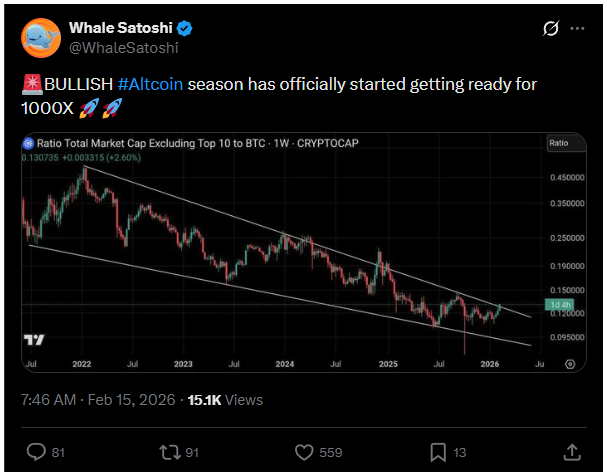Viewport: 607px width, 476px height.
Task: Open the chart settings gear icon
Action: pyautogui.click(x=569, y=364)
